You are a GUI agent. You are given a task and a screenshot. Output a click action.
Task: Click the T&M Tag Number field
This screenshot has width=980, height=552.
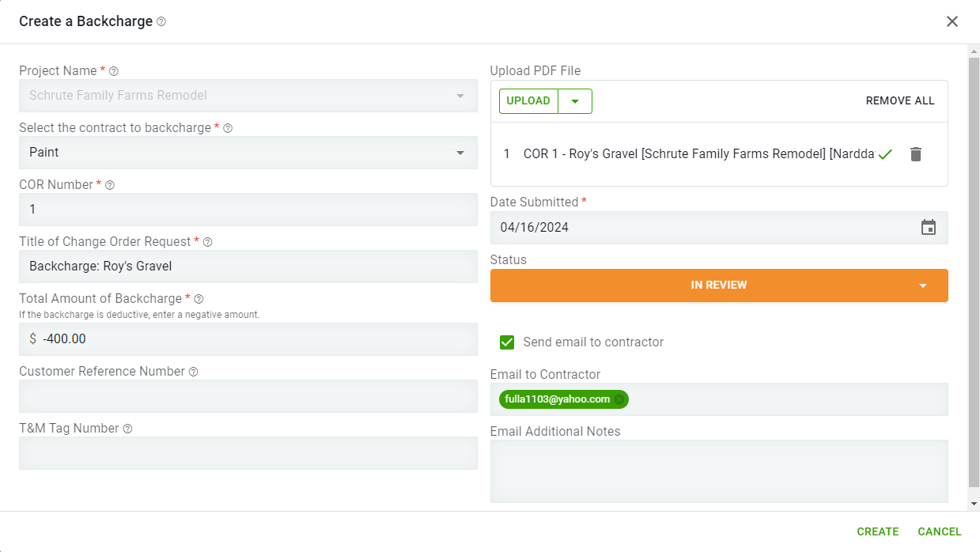coord(248,453)
